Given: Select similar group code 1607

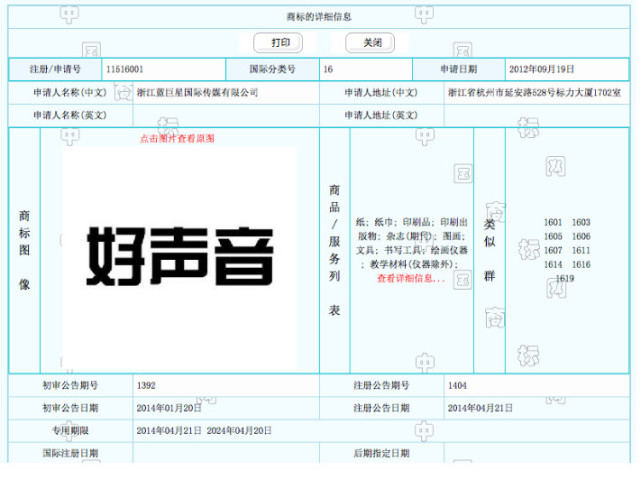Looking at the screenshot, I should coord(553,250).
